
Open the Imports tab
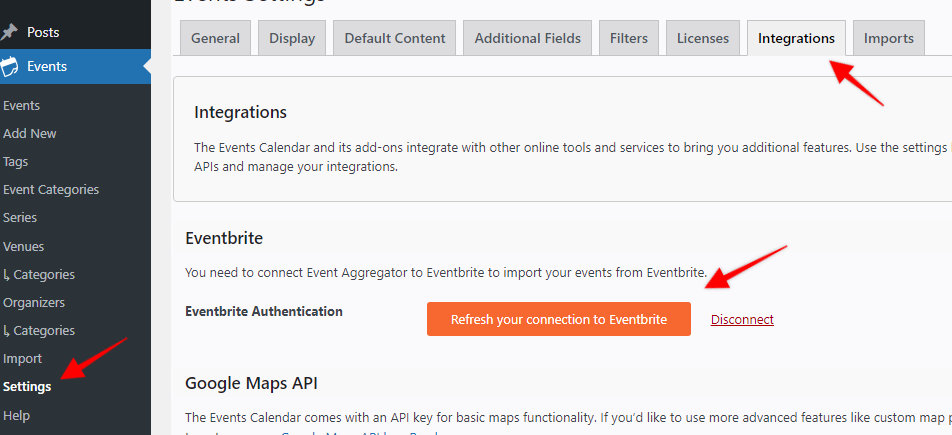(x=888, y=38)
